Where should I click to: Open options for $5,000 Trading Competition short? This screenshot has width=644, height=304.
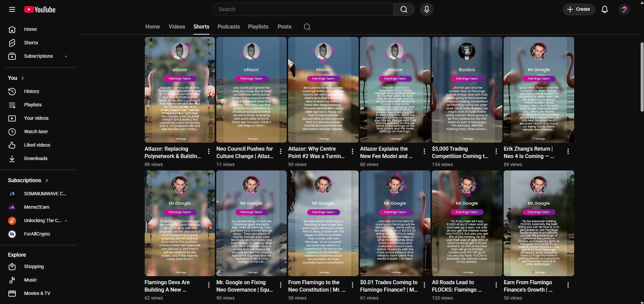[x=496, y=151]
